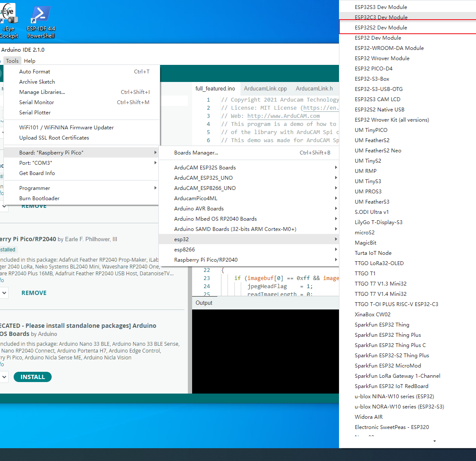Image resolution: width=476 pixels, height=461 pixels.
Task: Open the http://www.ArduCAM.com link in code
Action: click(283, 116)
